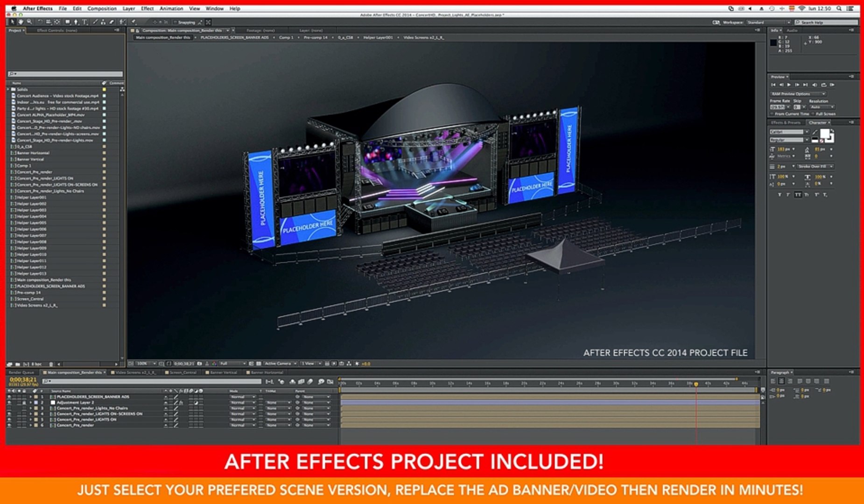Viewport: 864px width, 504px height.
Task: Click the white fill color swatch
Action: [x=825, y=133]
